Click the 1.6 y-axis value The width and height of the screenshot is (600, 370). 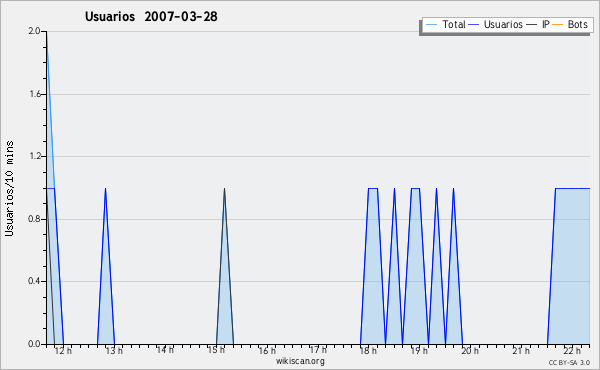tap(34, 94)
